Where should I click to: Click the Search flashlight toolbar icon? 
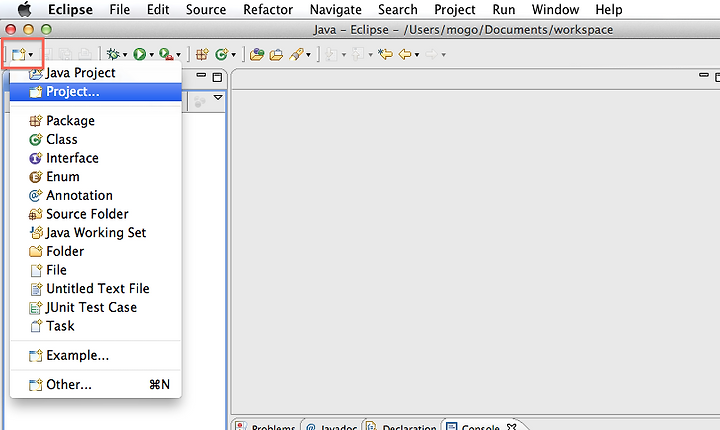pos(296,54)
